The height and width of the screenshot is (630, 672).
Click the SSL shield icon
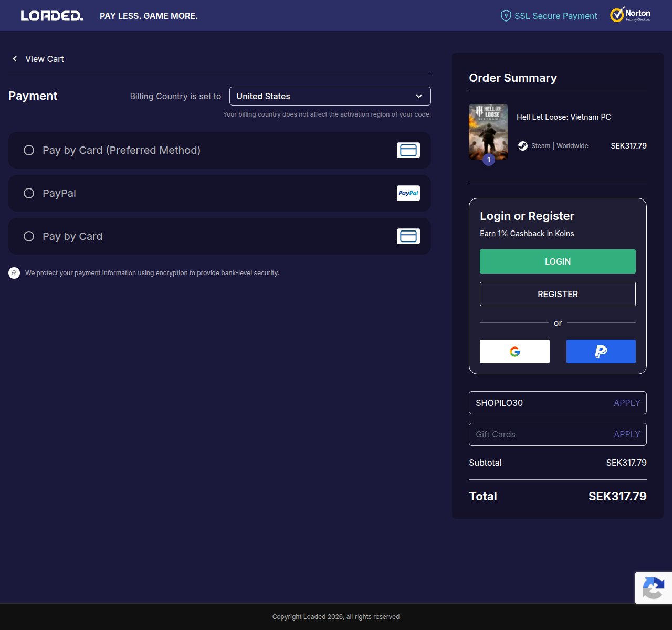pyautogui.click(x=506, y=16)
